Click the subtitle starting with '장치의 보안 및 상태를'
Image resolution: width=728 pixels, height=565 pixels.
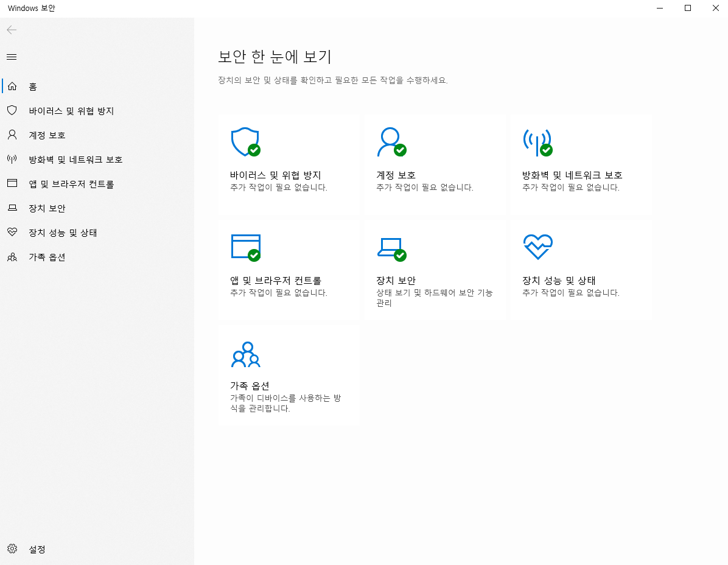coord(332,80)
